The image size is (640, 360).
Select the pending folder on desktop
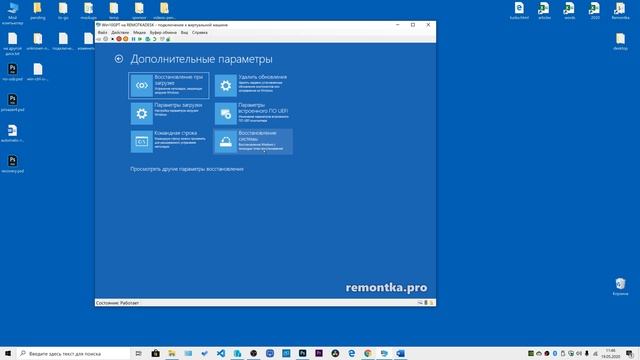pos(38,11)
